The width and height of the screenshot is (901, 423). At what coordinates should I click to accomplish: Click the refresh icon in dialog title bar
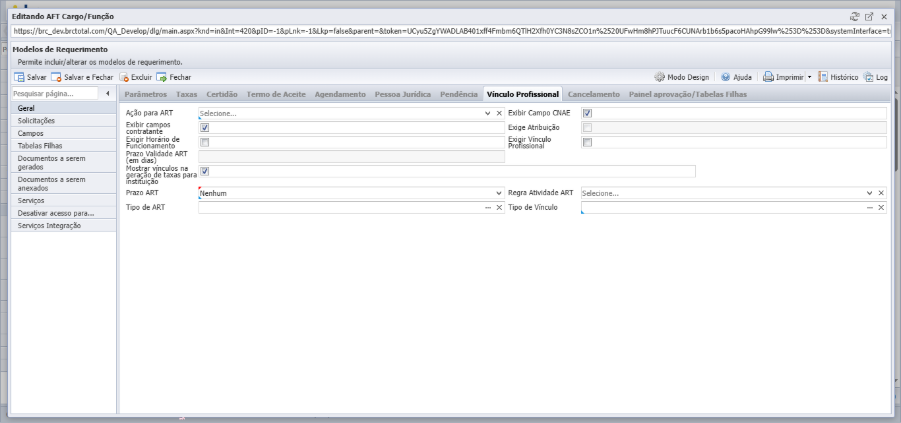(854, 17)
